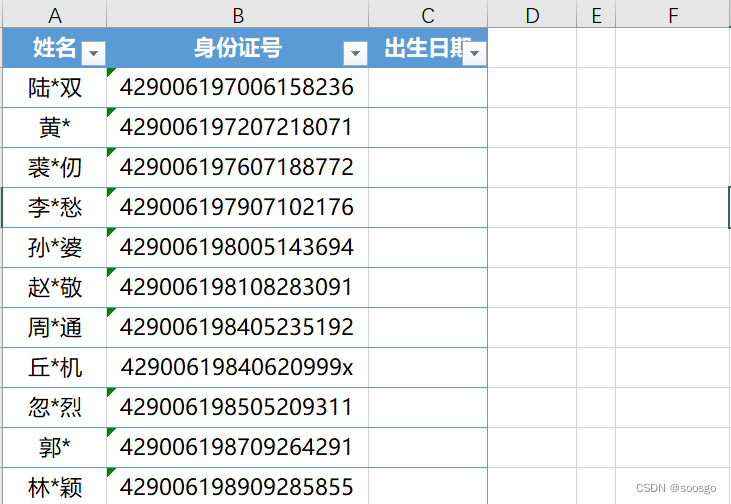Click the 出生日期 header cell

coord(428,48)
